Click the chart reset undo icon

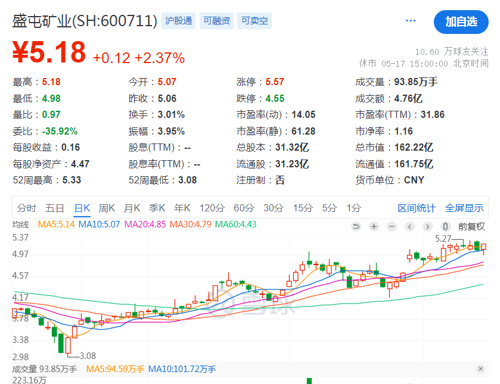356,227
